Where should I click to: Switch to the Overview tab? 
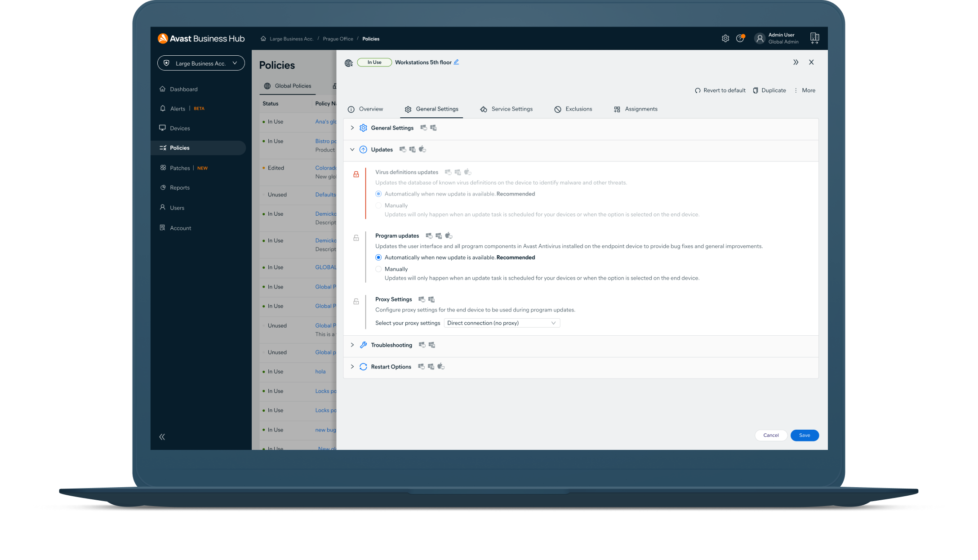tap(366, 109)
